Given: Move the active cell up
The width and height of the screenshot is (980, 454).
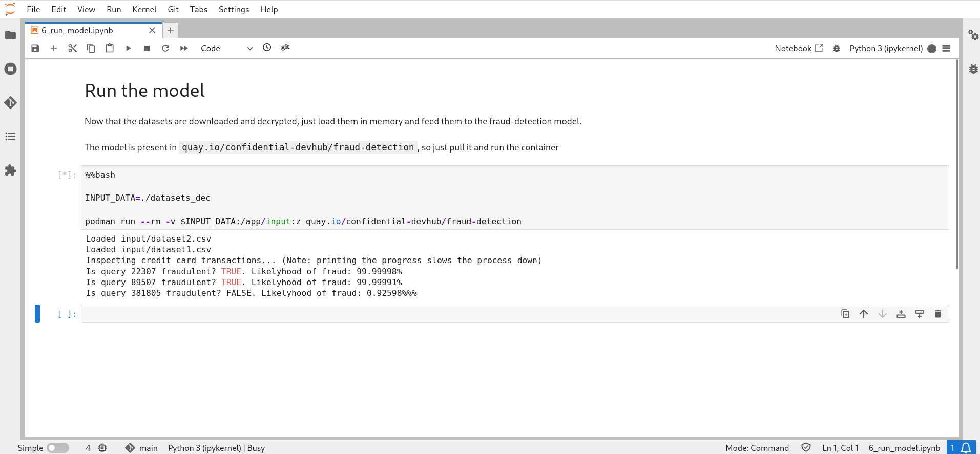Looking at the screenshot, I should click(x=864, y=314).
